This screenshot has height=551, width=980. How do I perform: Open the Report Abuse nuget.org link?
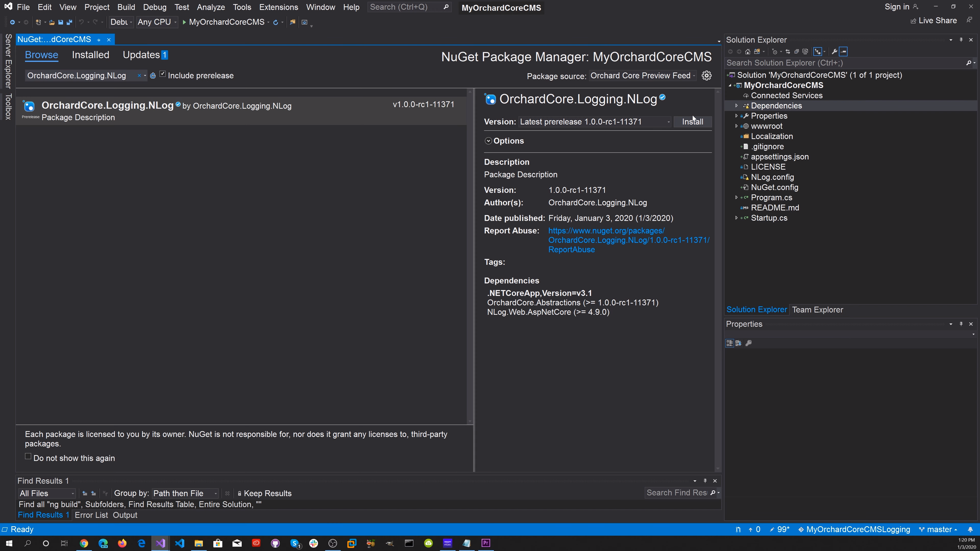point(629,240)
